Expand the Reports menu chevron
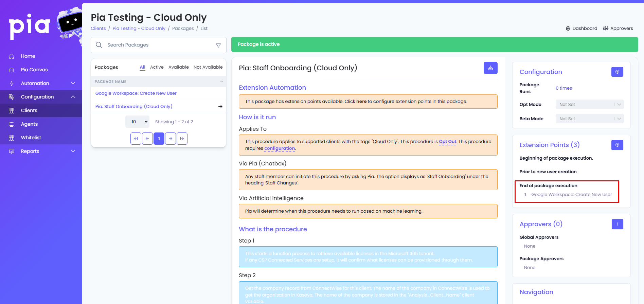 (73, 151)
